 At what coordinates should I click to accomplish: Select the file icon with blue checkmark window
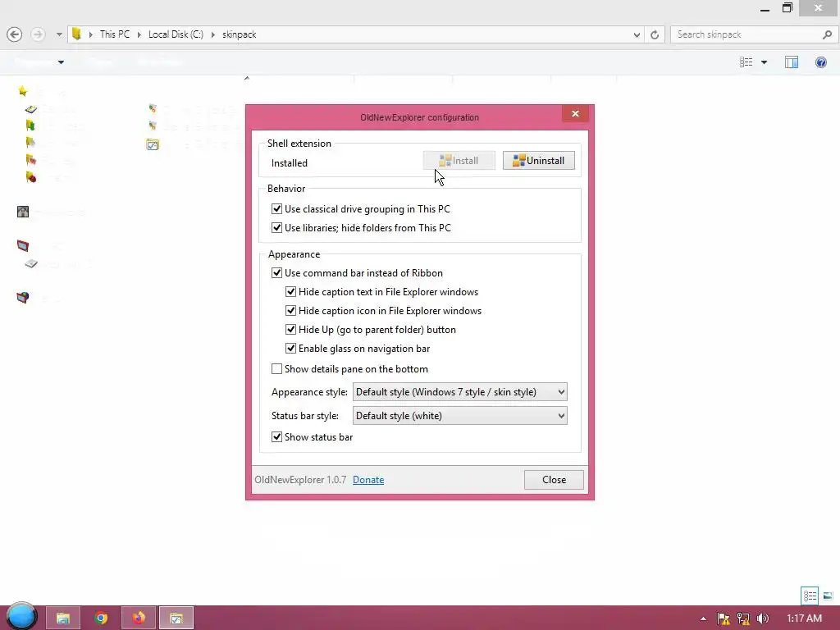(153, 144)
